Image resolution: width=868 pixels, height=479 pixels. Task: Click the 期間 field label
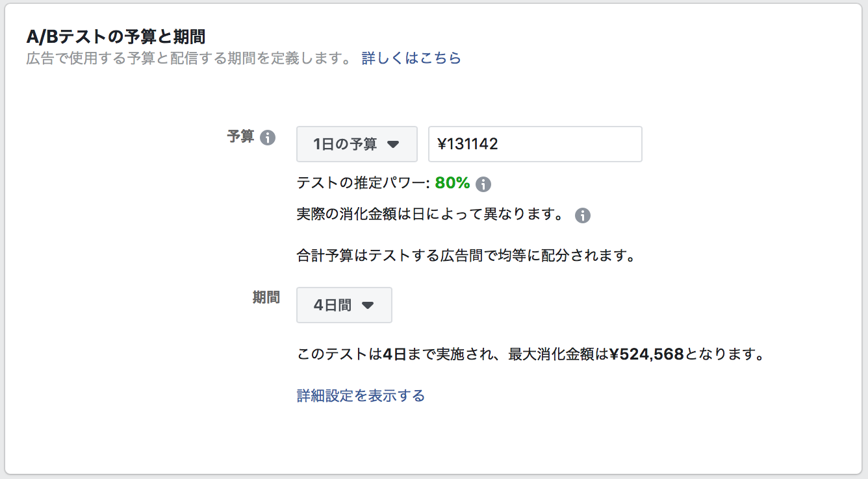click(x=266, y=297)
